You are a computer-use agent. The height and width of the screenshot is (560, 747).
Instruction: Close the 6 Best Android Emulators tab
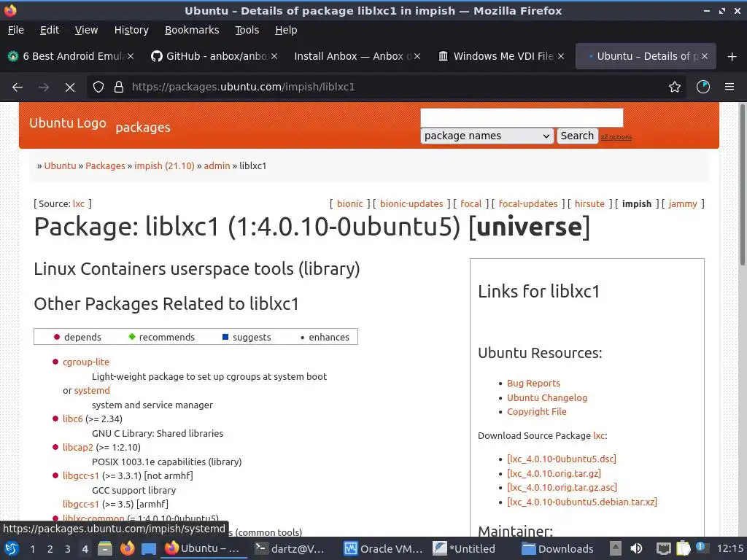(131, 56)
